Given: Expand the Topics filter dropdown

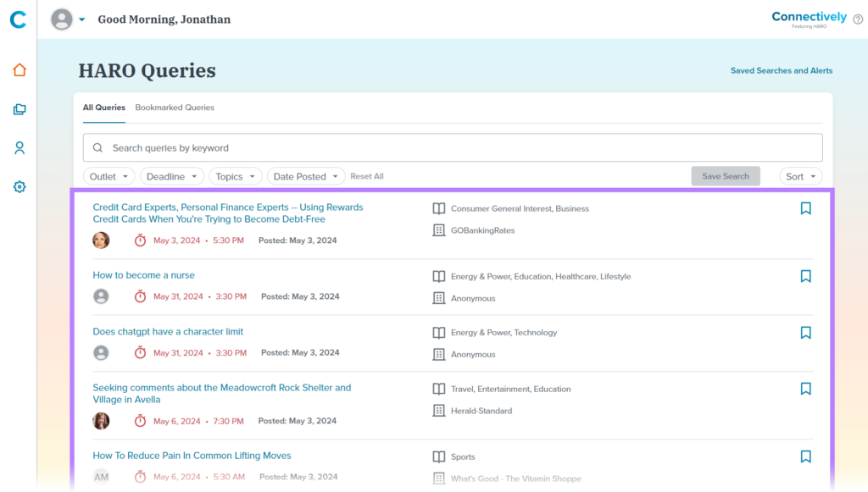Looking at the screenshot, I should tap(236, 176).
